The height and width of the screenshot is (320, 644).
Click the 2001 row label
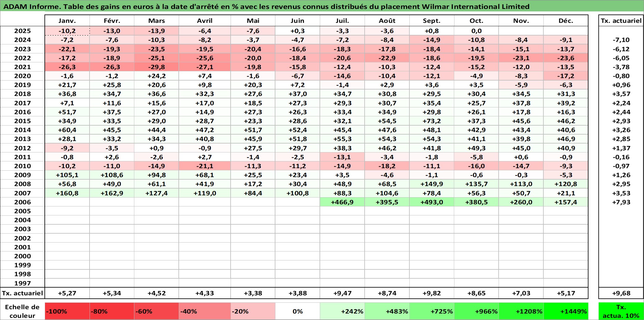click(23, 247)
